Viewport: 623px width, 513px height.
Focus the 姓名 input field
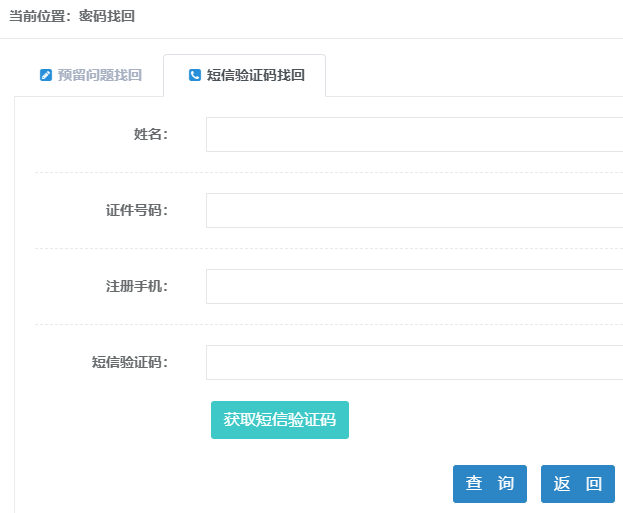click(x=414, y=134)
